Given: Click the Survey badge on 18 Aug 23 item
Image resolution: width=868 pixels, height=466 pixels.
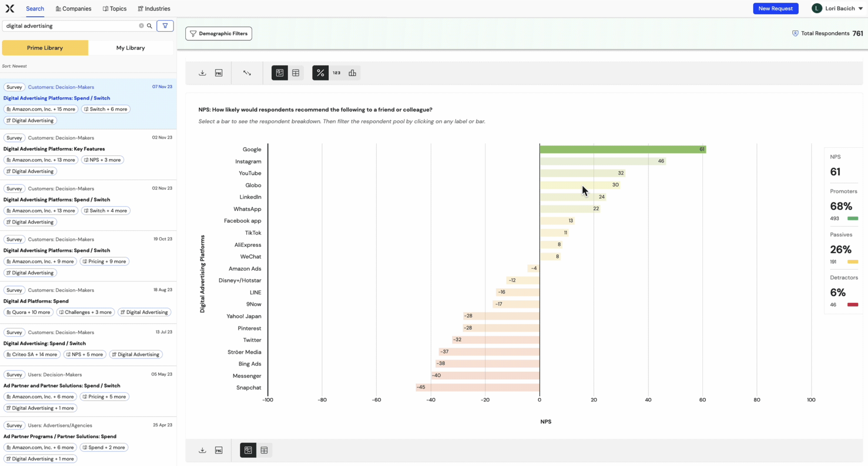Looking at the screenshot, I should click(15, 290).
